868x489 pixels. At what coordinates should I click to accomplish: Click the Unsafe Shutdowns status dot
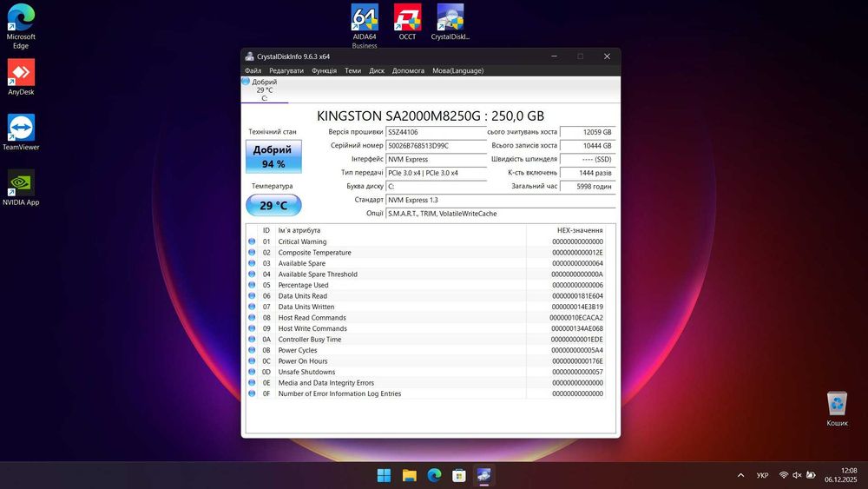(x=252, y=372)
